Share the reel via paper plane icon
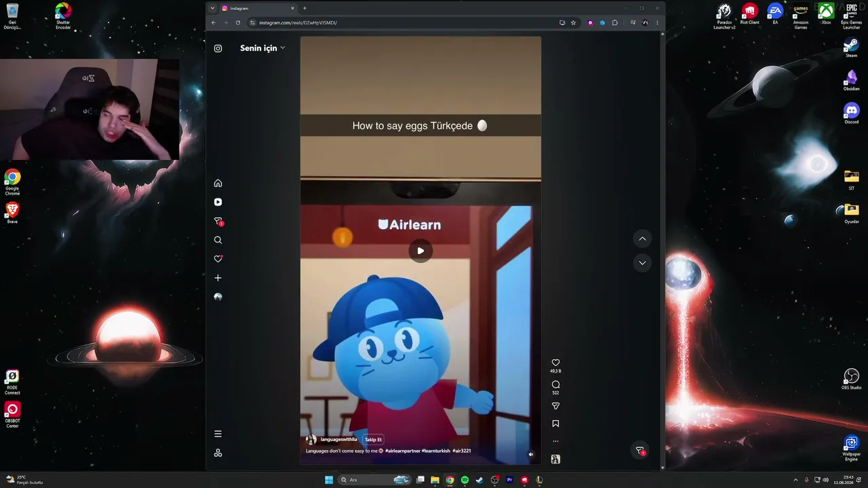Image resolution: width=868 pixels, height=488 pixels. click(555, 406)
